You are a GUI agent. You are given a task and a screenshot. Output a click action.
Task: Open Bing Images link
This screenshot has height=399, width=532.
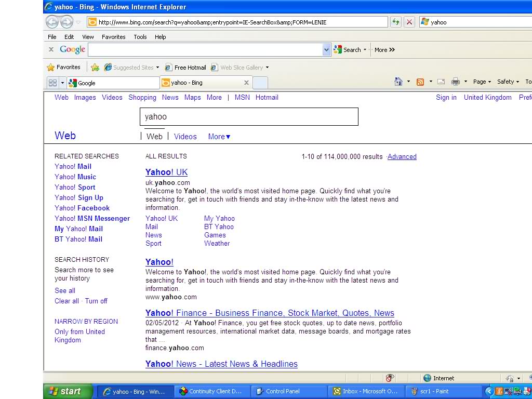pyautogui.click(x=85, y=97)
